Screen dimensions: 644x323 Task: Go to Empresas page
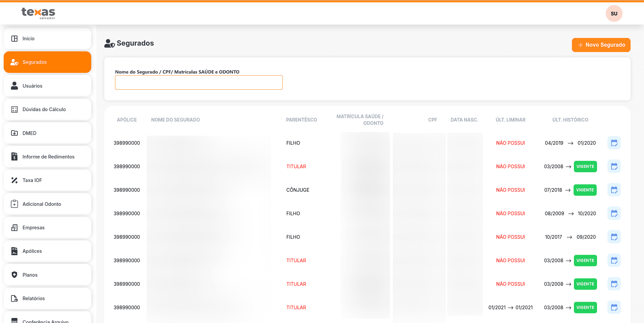(x=47, y=228)
